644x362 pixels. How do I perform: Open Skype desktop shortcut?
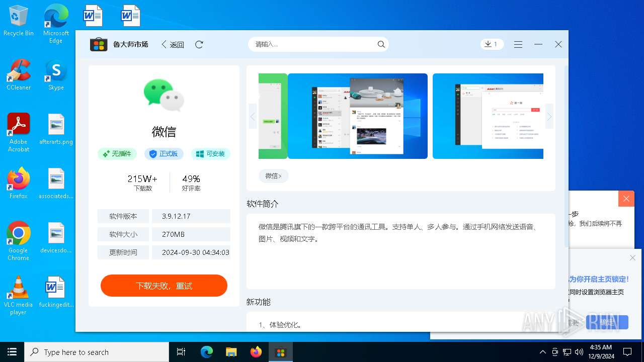click(56, 75)
